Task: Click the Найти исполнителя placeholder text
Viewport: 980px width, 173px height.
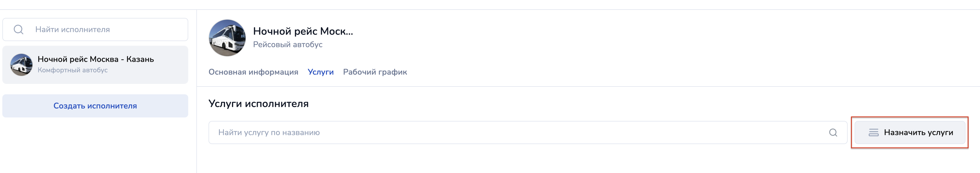Action: [x=73, y=30]
